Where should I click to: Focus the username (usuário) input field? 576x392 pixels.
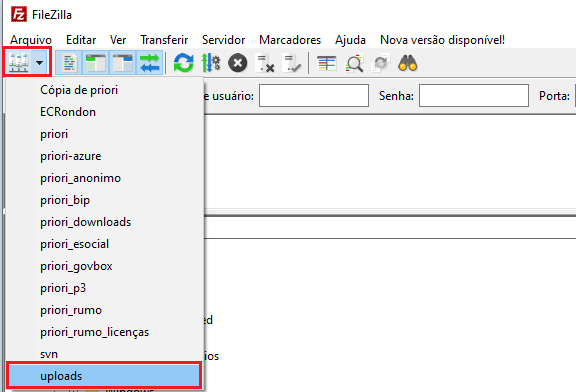click(314, 96)
